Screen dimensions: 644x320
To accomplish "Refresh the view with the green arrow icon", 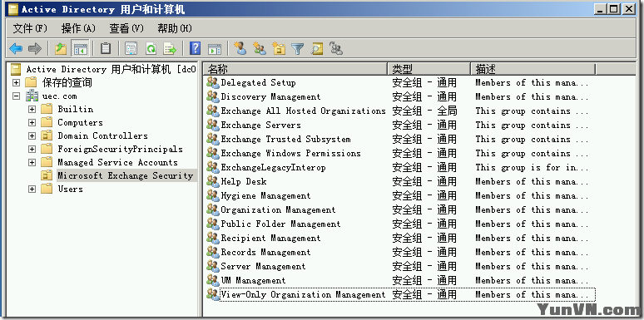I will pos(151,49).
